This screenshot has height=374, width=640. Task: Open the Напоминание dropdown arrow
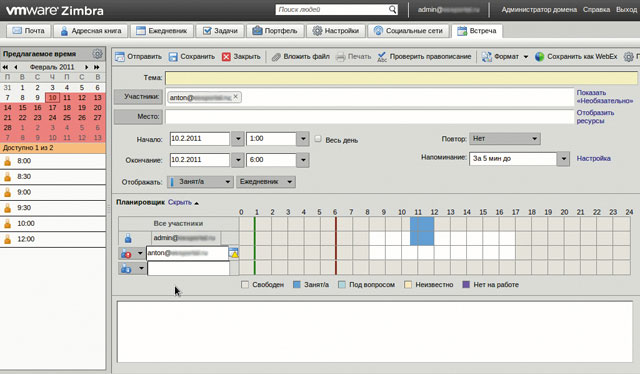tap(563, 159)
